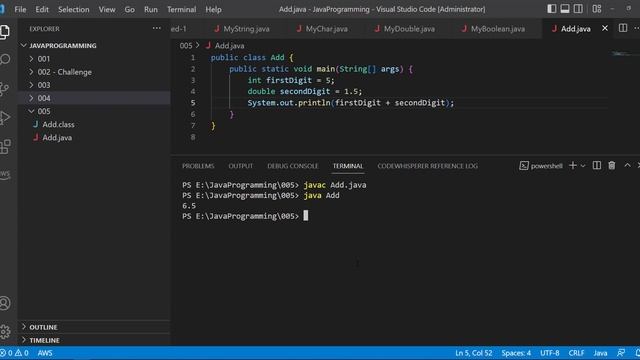Customize layout icon in title bar
The image size is (640, 360).
597,9
